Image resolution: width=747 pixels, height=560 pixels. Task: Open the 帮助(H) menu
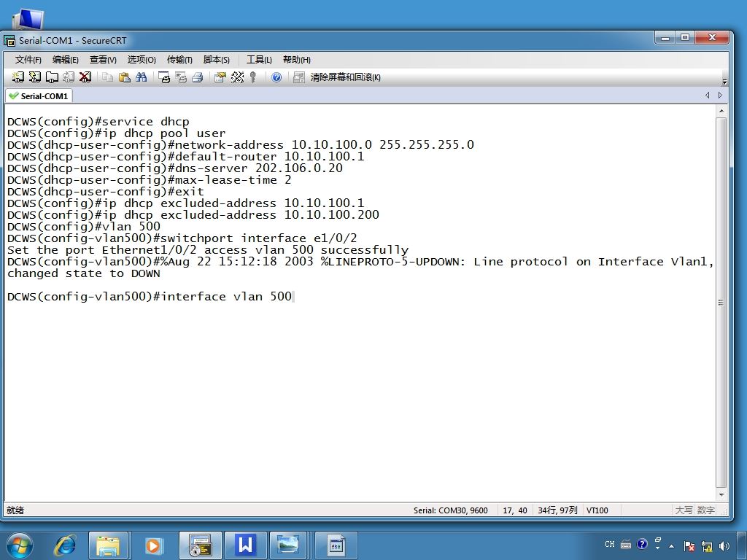pyautogui.click(x=296, y=60)
